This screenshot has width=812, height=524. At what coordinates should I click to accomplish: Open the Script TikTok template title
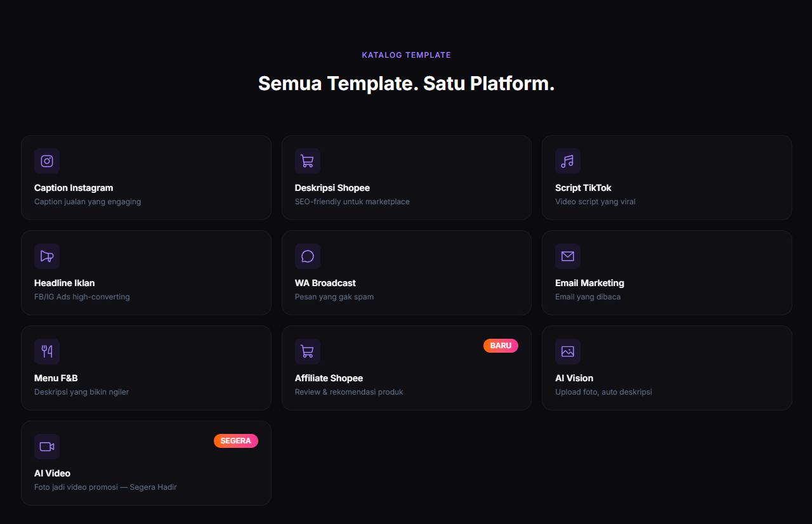(583, 188)
